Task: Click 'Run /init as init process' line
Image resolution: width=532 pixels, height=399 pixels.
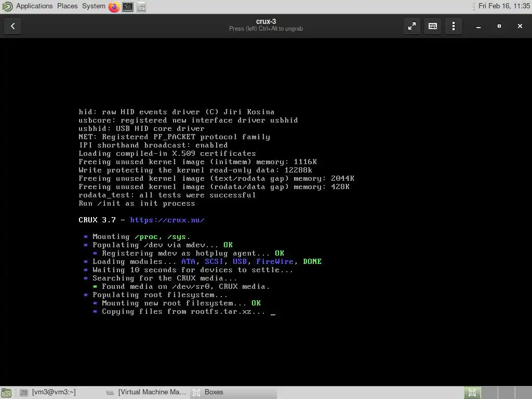Action: point(137,204)
